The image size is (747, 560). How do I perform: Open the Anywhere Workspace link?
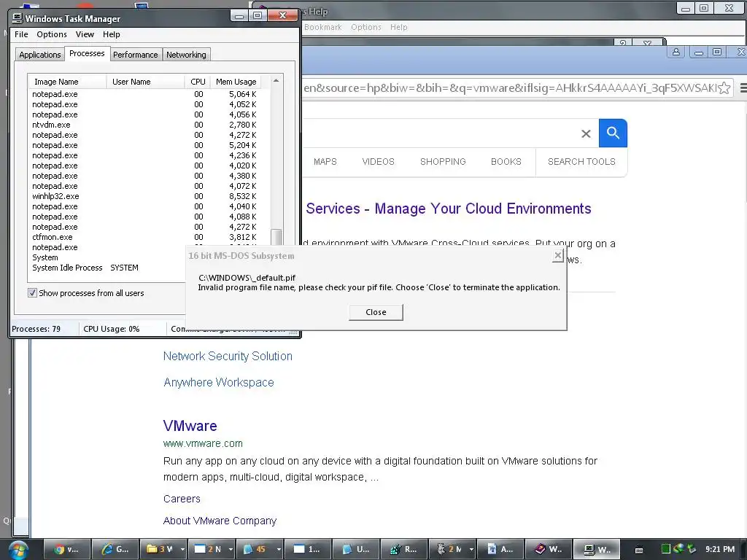(219, 382)
